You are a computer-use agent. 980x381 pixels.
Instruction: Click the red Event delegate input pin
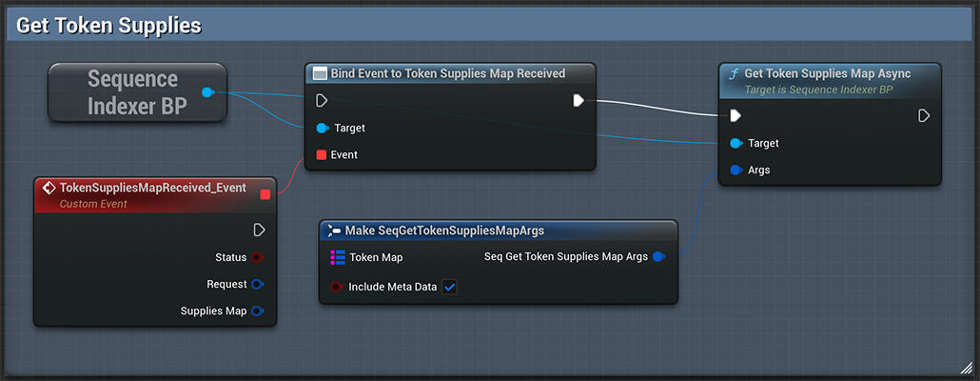(322, 154)
